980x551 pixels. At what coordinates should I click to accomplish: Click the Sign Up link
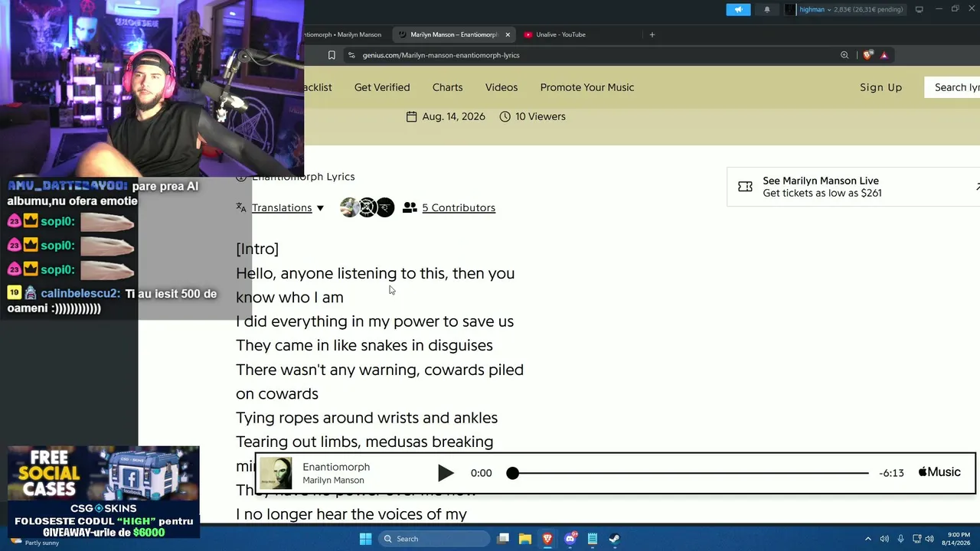pos(881,87)
